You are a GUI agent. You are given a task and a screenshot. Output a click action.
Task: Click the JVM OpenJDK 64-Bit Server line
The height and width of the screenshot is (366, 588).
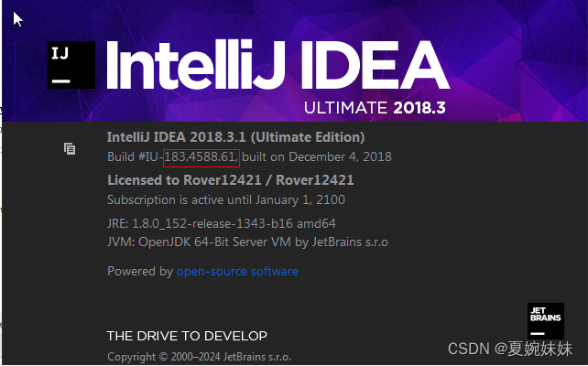pos(247,242)
